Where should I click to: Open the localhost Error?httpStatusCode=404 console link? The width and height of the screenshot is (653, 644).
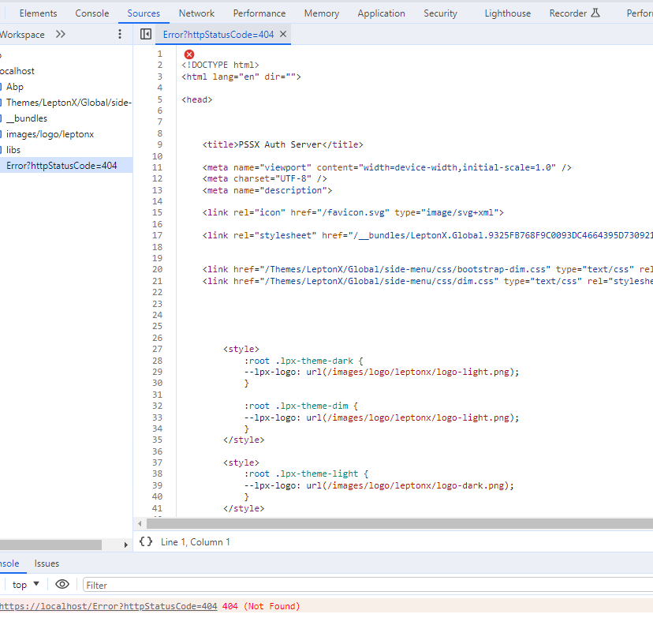click(108, 606)
